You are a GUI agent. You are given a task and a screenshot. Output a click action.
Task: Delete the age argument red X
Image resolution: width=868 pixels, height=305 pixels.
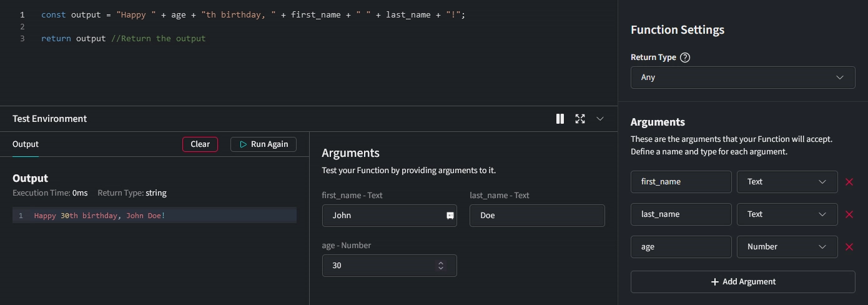tap(849, 247)
